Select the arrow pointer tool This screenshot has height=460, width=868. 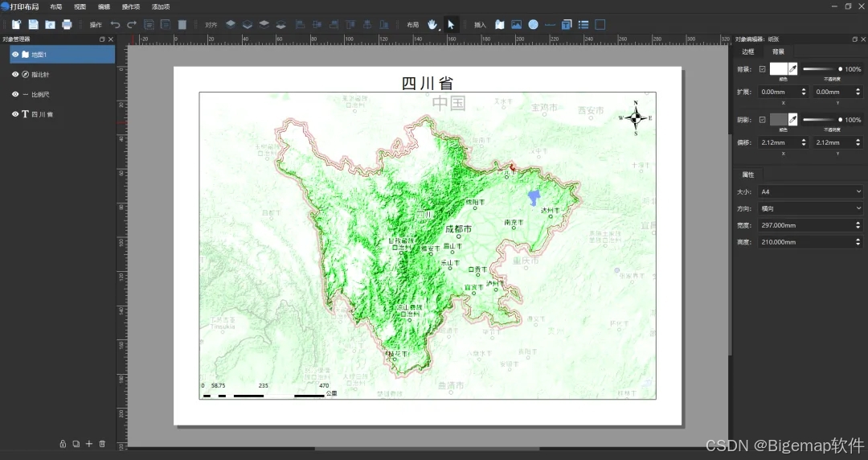point(451,24)
